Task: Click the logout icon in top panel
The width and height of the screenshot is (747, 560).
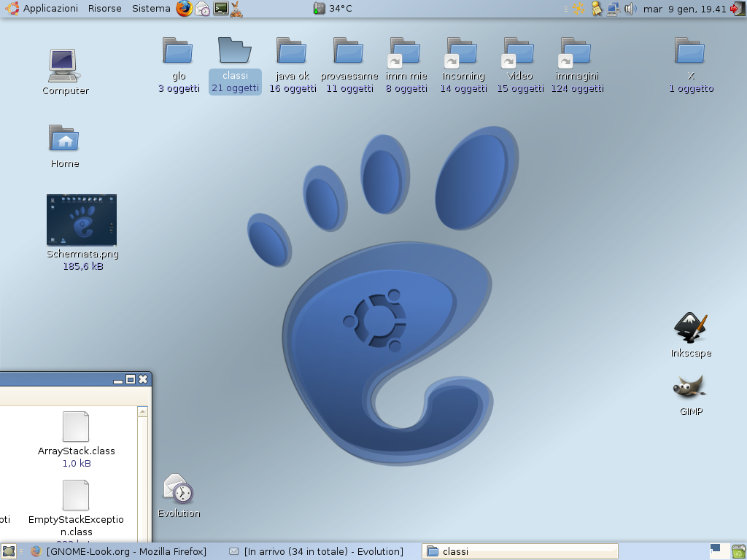Action: (737, 9)
